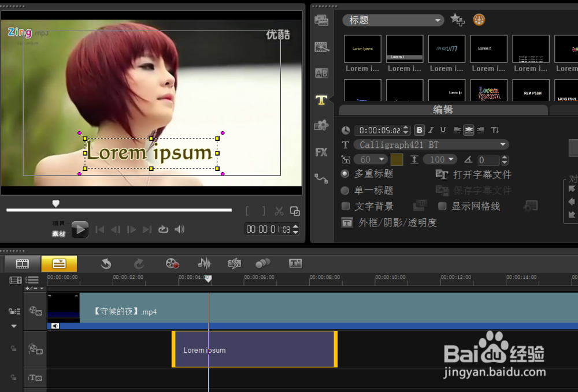
Task: Switch to the 编辑 tab
Action: (443, 110)
